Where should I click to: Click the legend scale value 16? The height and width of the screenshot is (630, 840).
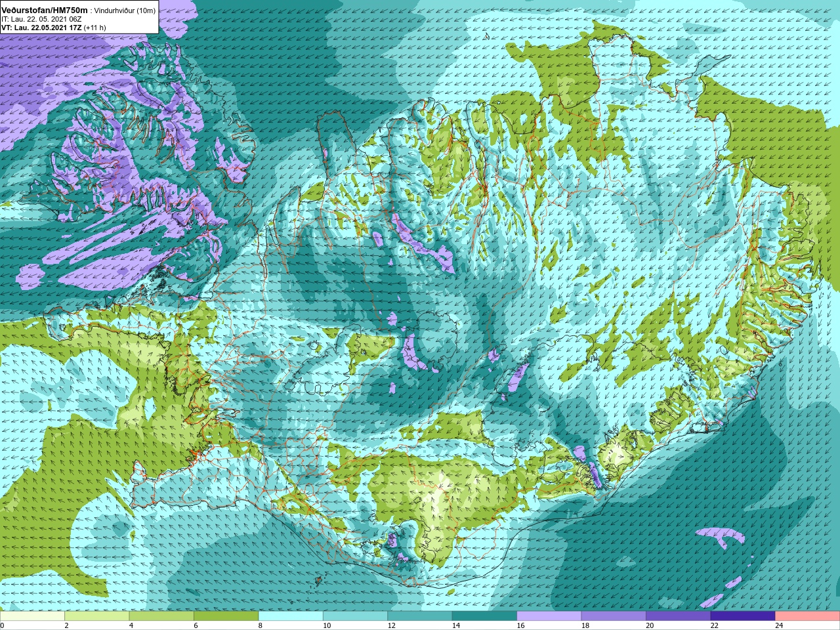pos(520,625)
